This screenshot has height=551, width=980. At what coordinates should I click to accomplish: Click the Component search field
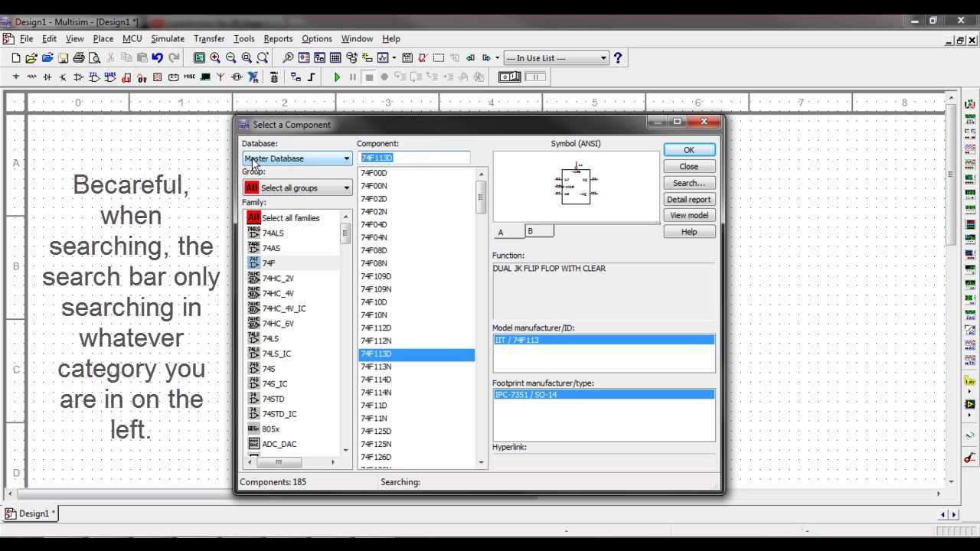414,158
